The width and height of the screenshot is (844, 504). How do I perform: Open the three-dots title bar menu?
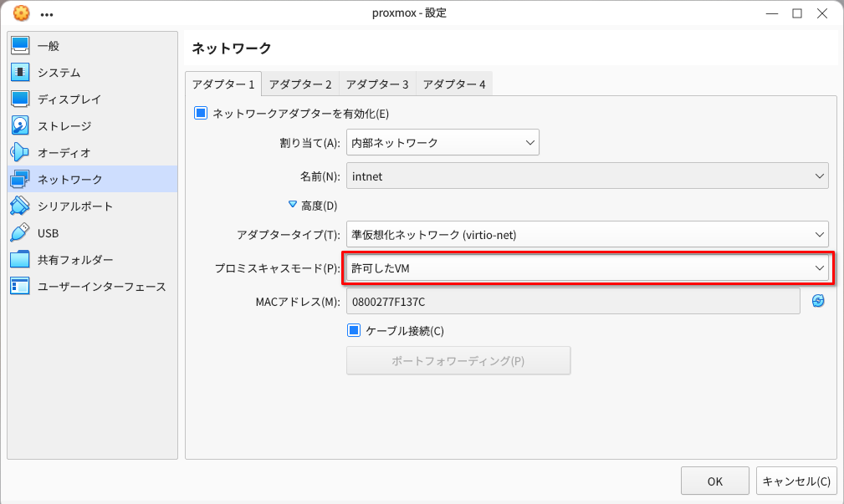[47, 14]
